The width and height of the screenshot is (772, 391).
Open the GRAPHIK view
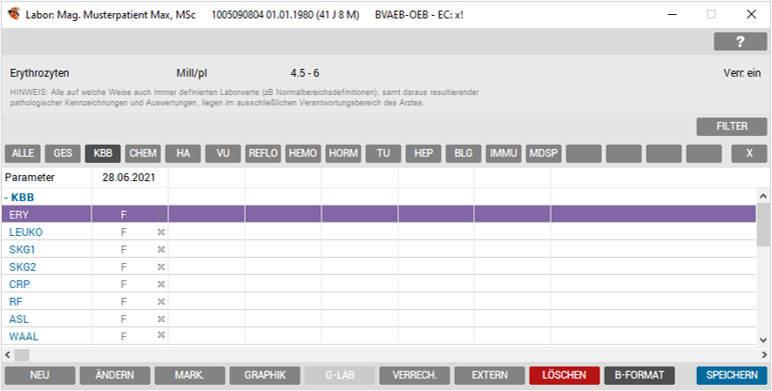point(265,375)
